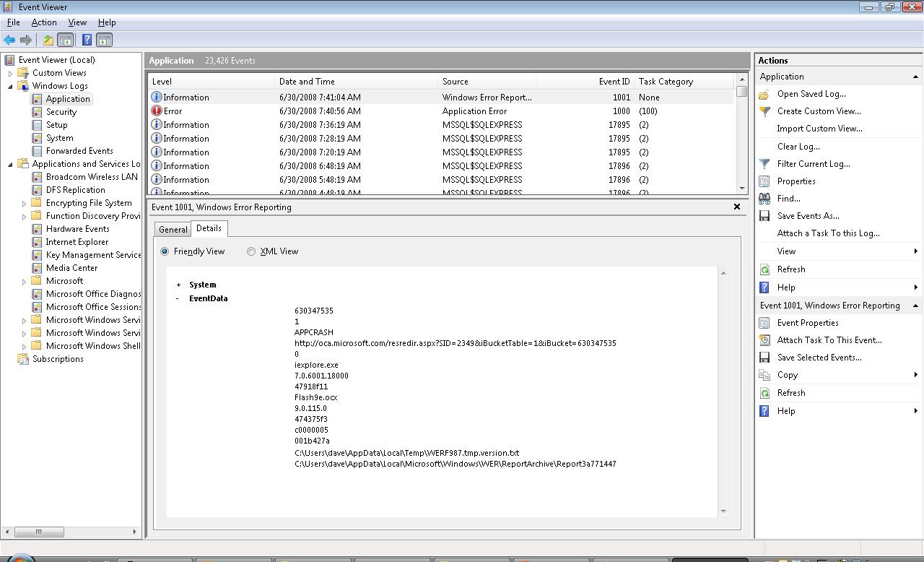
Task: Collapse the Event 1001 section in Actions pane
Action: point(915,306)
